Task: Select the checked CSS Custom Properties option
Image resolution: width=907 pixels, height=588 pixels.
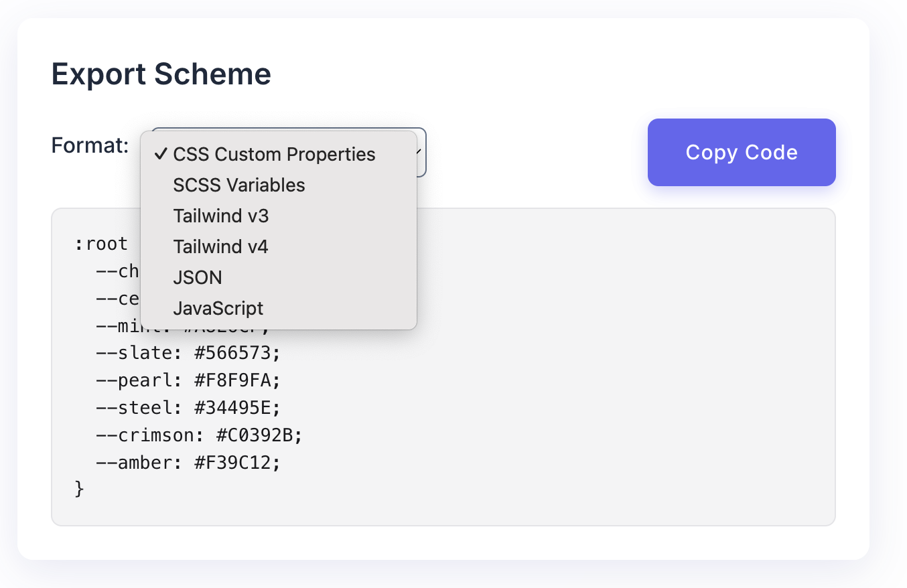Action: [x=274, y=154]
